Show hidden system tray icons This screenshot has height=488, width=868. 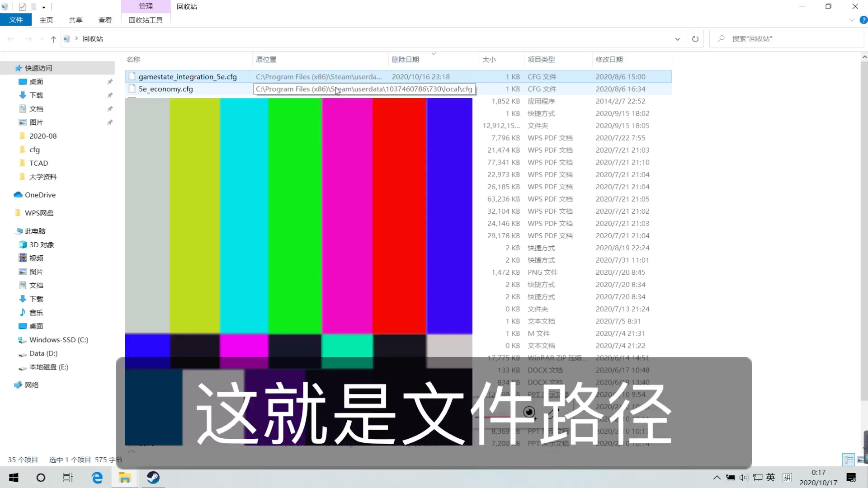(717, 478)
